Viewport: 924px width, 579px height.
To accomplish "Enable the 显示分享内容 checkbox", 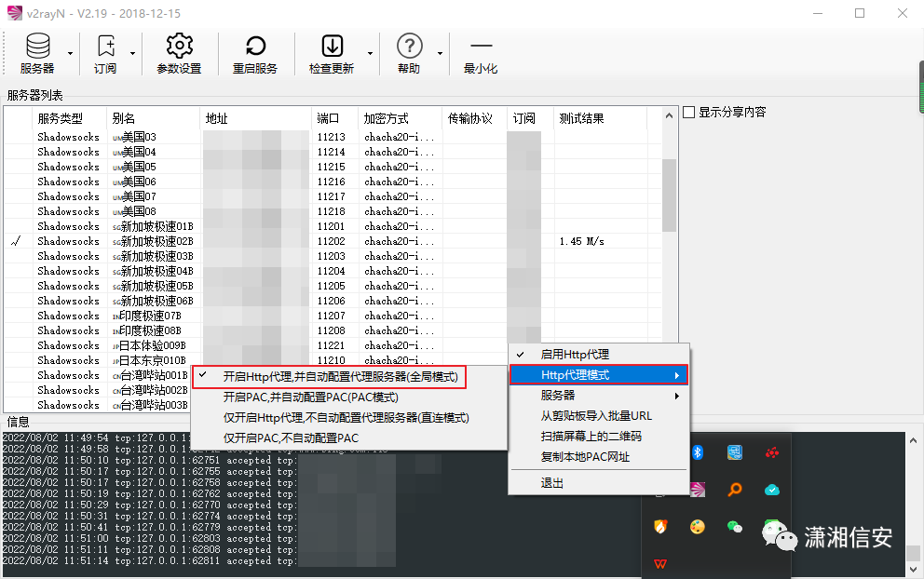I will coord(689,112).
